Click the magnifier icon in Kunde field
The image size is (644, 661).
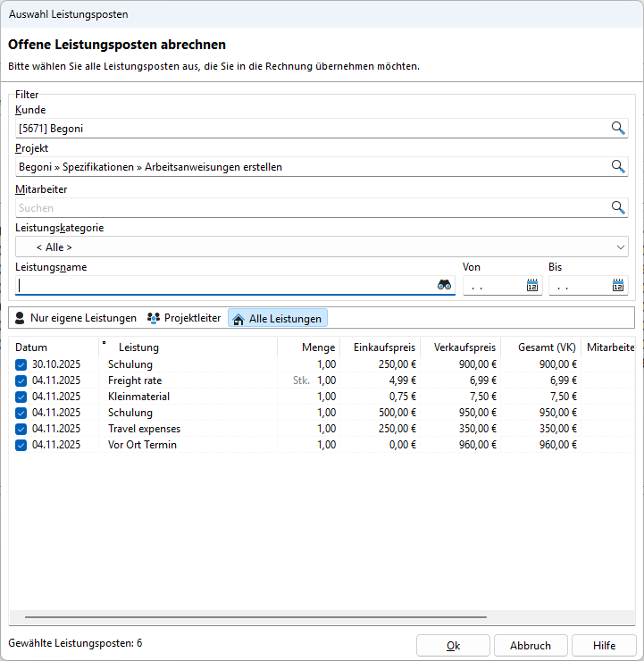[618, 129]
